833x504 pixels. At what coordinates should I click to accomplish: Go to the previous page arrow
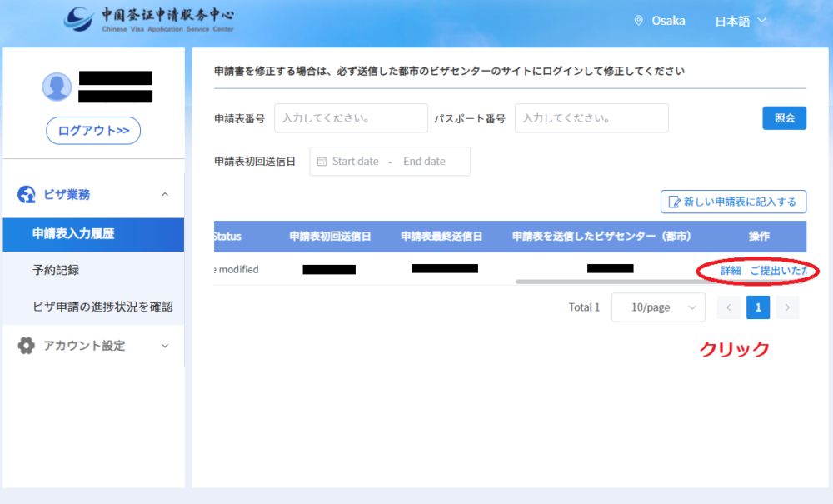pyautogui.click(x=728, y=307)
